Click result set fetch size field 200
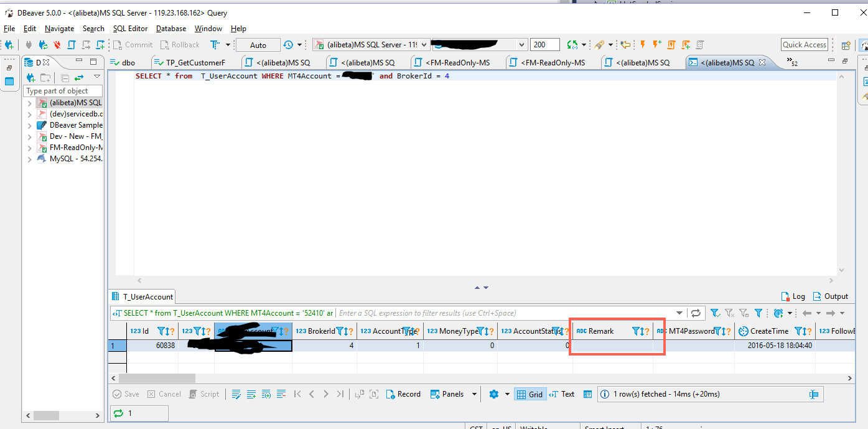868x429 pixels. pos(544,45)
